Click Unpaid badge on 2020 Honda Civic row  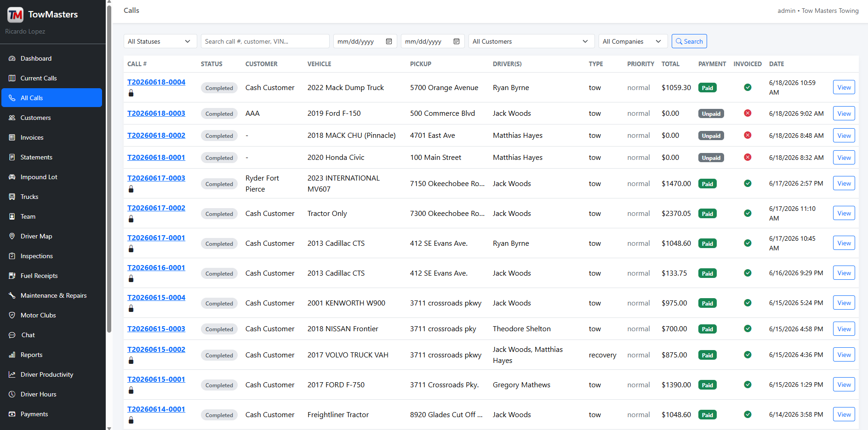pos(711,158)
